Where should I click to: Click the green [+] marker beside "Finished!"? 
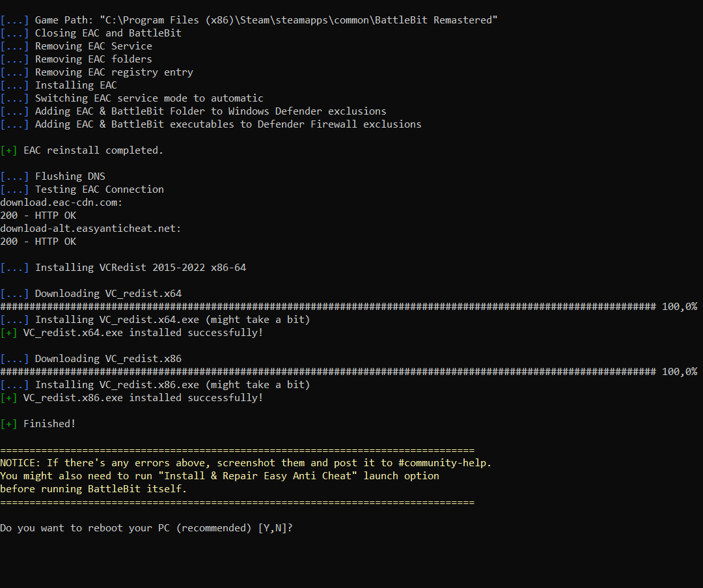click(8, 424)
